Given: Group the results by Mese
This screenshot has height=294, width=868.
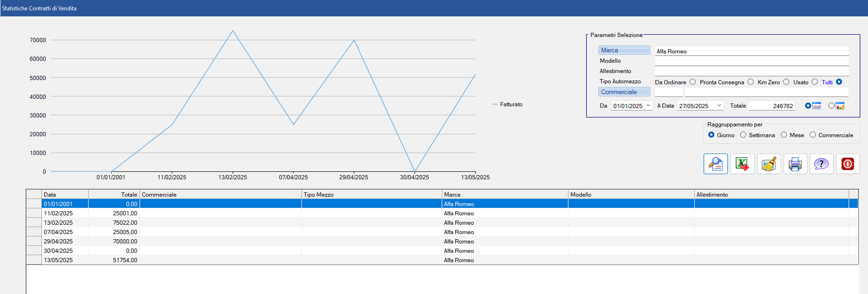Looking at the screenshot, I should click(784, 135).
